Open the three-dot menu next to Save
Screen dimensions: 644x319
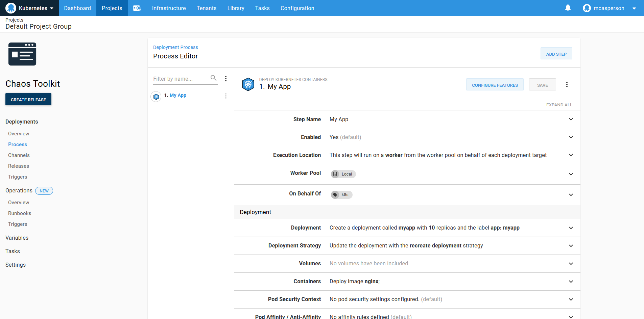[x=567, y=85]
